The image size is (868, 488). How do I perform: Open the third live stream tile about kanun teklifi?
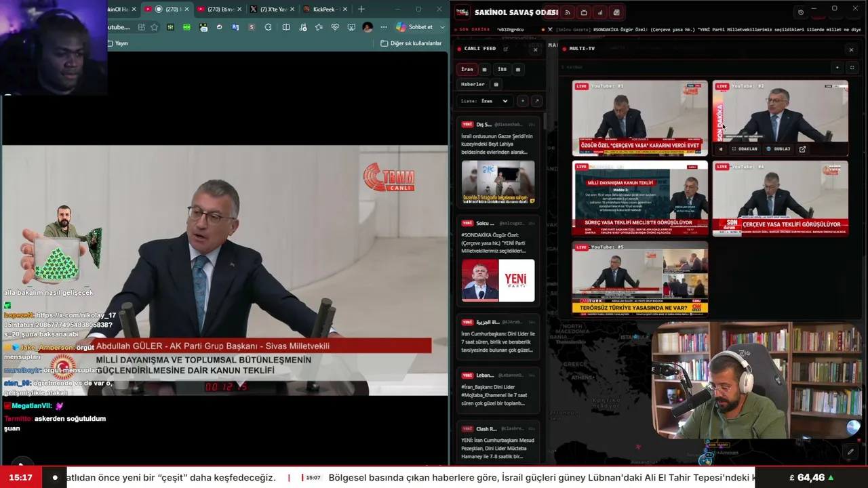tap(639, 199)
